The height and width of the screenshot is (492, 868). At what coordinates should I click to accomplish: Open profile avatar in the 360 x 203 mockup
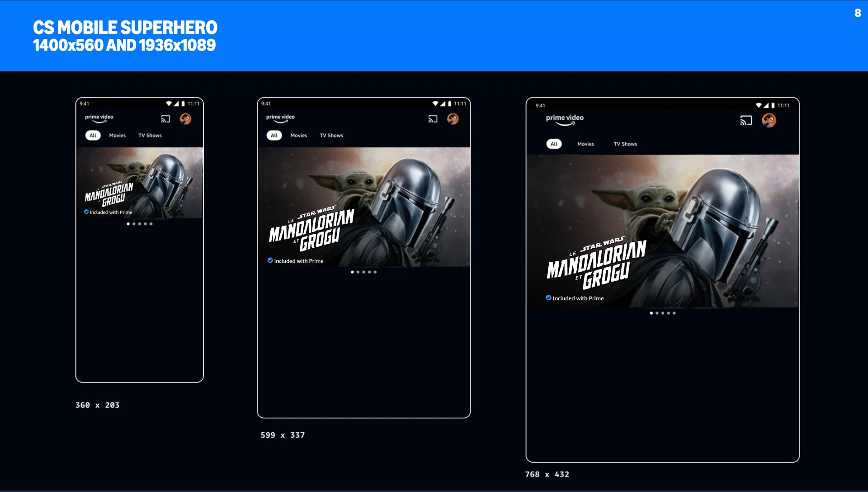coord(185,119)
